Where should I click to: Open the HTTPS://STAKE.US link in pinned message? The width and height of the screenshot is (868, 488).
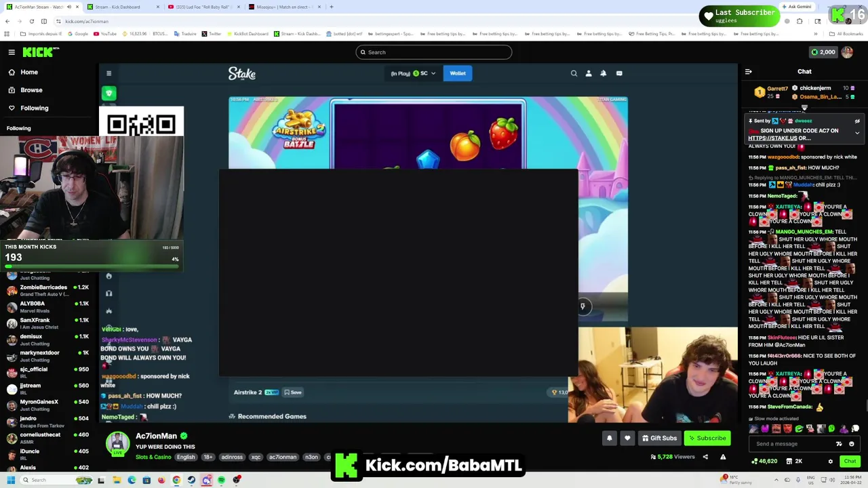click(772, 138)
